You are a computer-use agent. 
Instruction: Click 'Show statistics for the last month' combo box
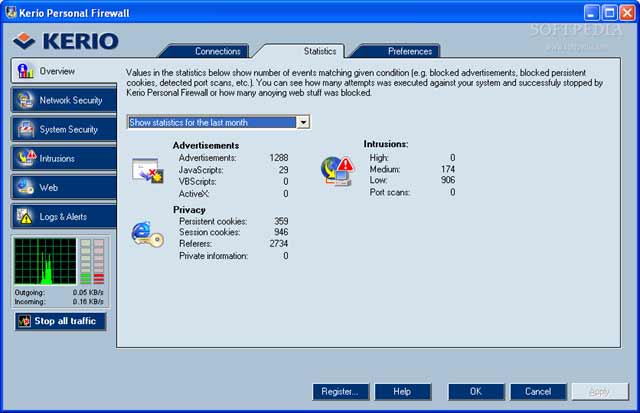click(219, 122)
